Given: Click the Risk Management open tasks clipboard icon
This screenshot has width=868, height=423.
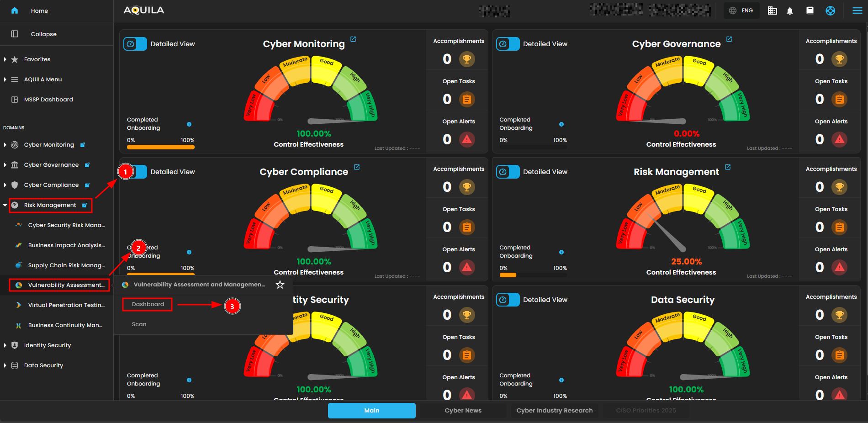Looking at the screenshot, I should tap(839, 227).
